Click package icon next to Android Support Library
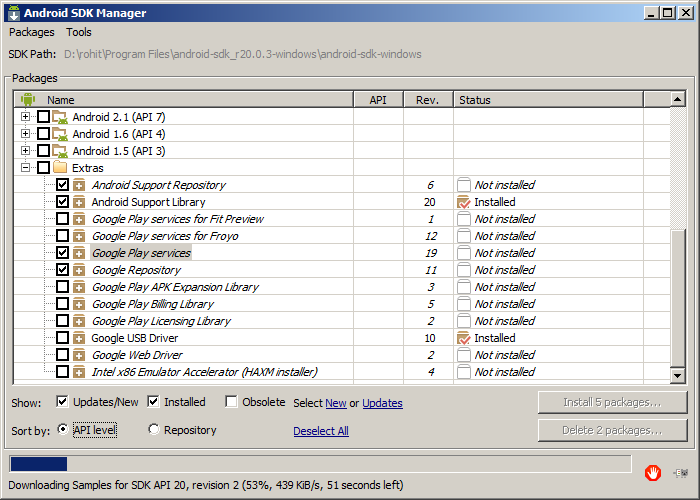This screenshot has height=500, width=700. click(x=79, y=202)
